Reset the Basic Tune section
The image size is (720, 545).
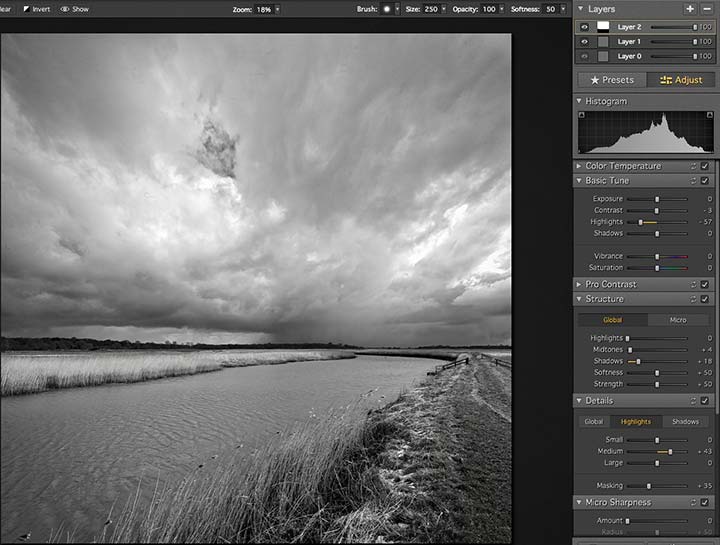click(693, 181)
